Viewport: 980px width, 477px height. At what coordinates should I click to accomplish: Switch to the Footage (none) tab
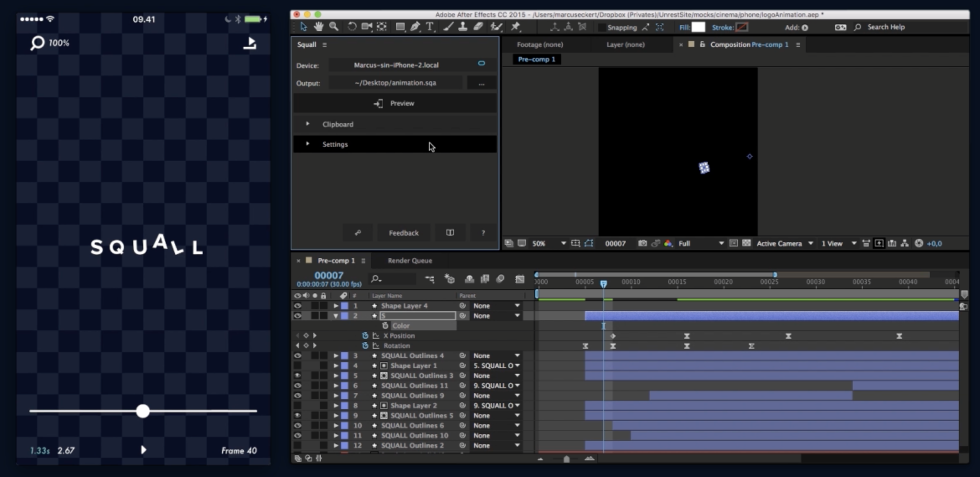(x=540, y=44)
